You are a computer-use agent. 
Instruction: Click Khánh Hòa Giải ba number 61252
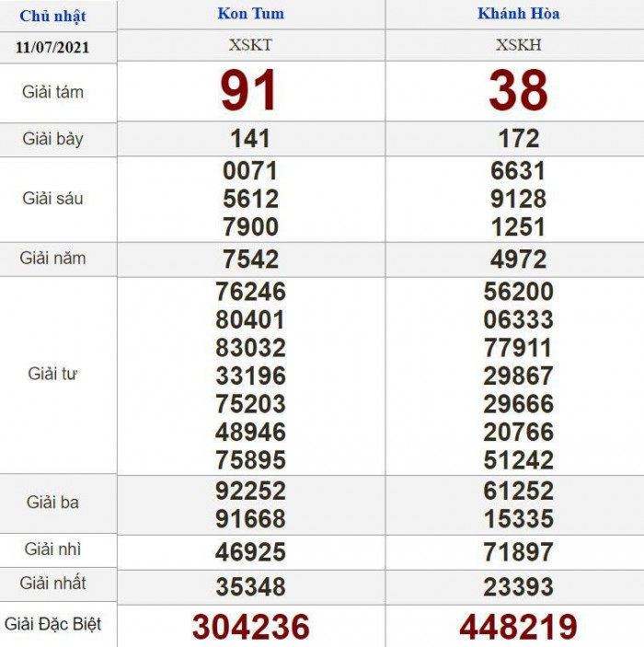(x=518, y=491)
